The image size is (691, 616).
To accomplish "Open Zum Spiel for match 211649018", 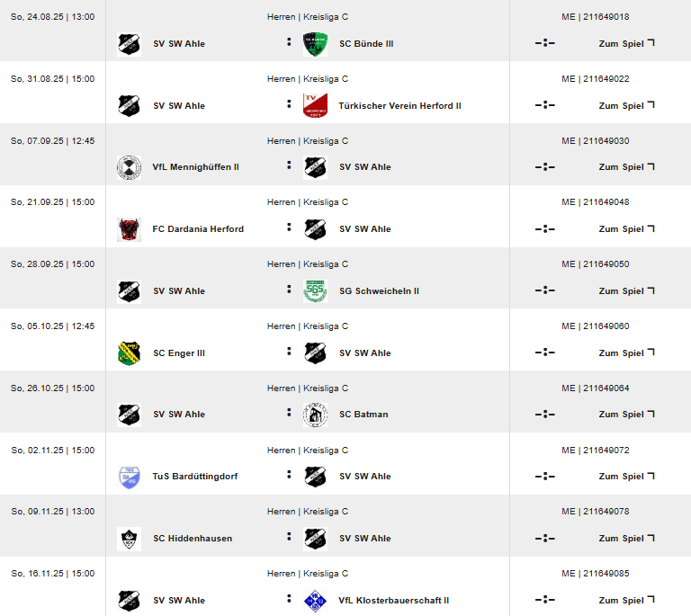I will pos(626,43).
